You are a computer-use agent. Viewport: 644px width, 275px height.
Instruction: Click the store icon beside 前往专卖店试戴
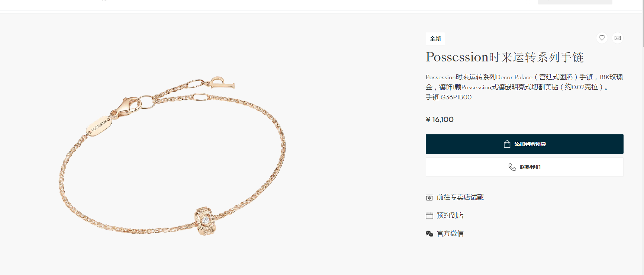pyautogui.click(x=429, y=197)
